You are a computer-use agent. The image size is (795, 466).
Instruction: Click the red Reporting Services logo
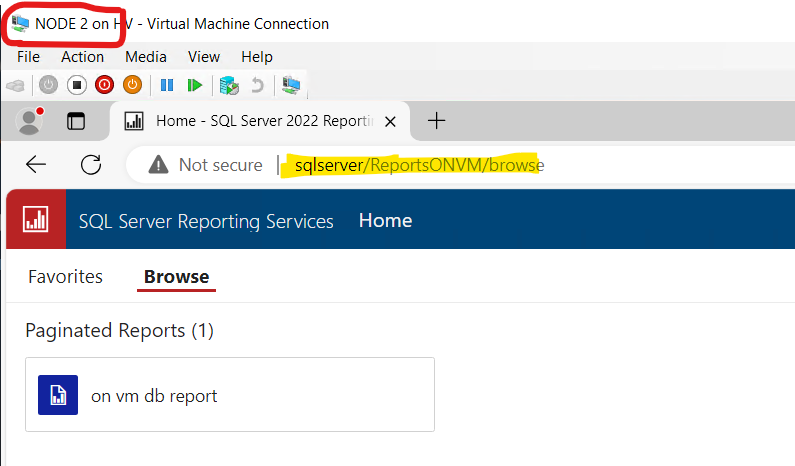coord(36,219)
